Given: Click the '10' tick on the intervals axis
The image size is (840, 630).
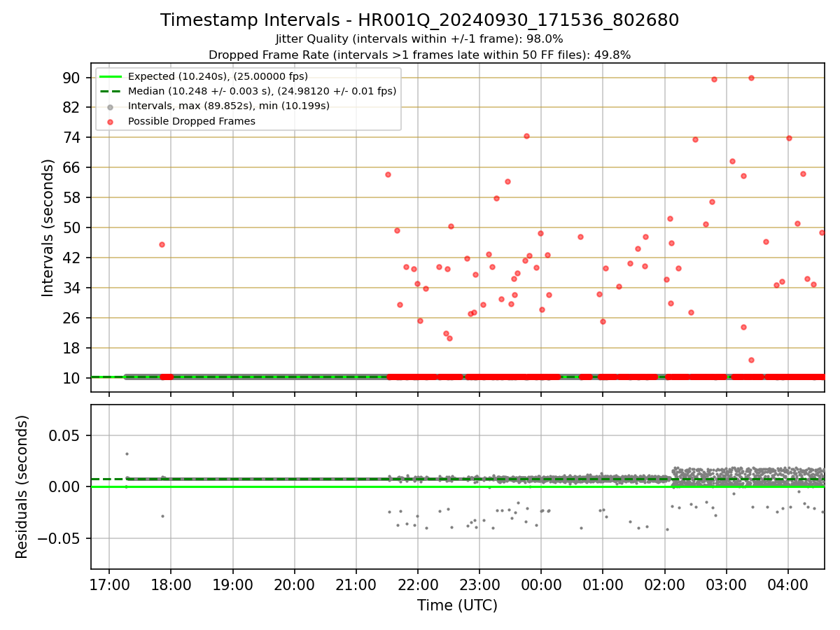Looking at the screenshot, I should (72, 378).
